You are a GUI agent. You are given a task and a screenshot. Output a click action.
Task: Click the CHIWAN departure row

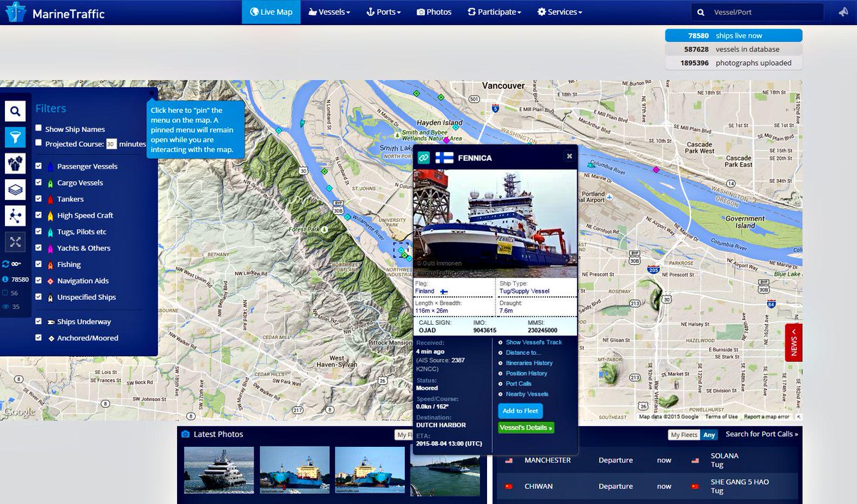tap(647, 486)
